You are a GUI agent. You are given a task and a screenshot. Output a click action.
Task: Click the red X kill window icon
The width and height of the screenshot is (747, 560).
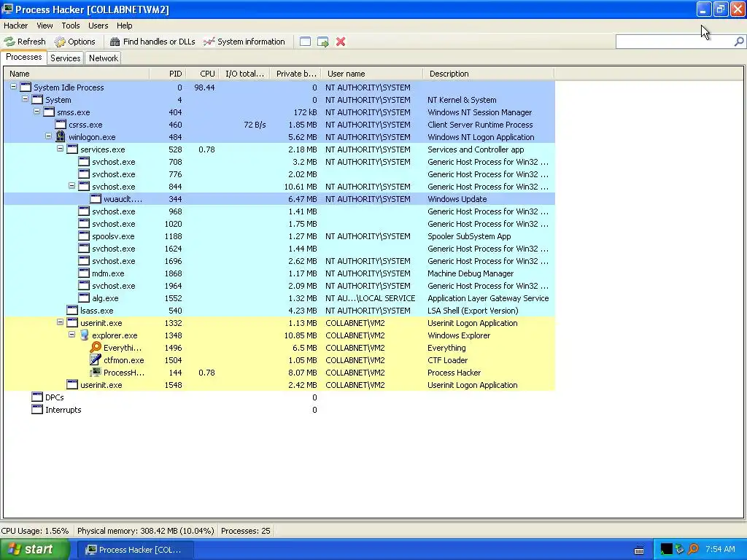click(x=341, y=42)
